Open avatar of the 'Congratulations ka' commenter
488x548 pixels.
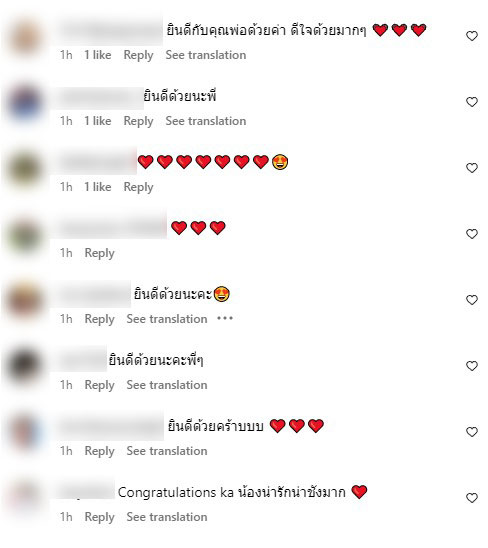(x=24, y=498)
